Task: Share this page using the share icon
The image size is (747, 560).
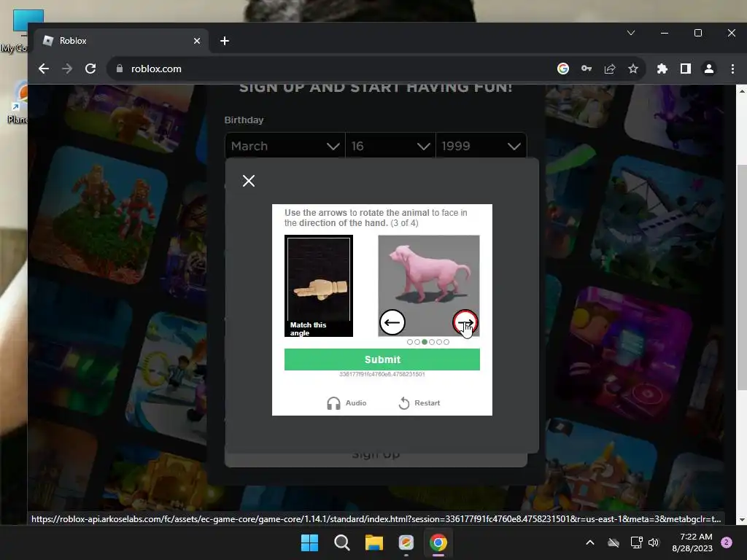Action: point(610,69)
